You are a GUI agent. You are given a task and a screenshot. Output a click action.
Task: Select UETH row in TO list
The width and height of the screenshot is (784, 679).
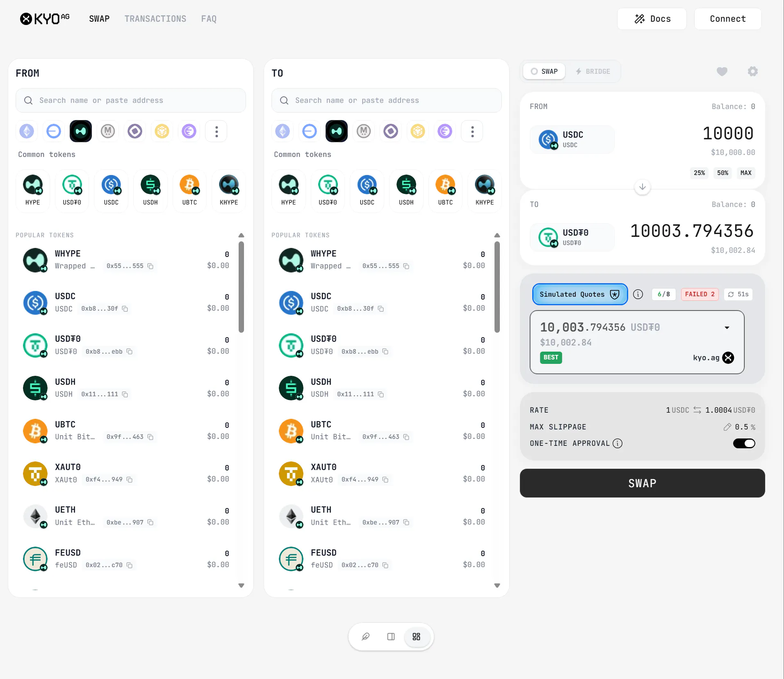383,516
